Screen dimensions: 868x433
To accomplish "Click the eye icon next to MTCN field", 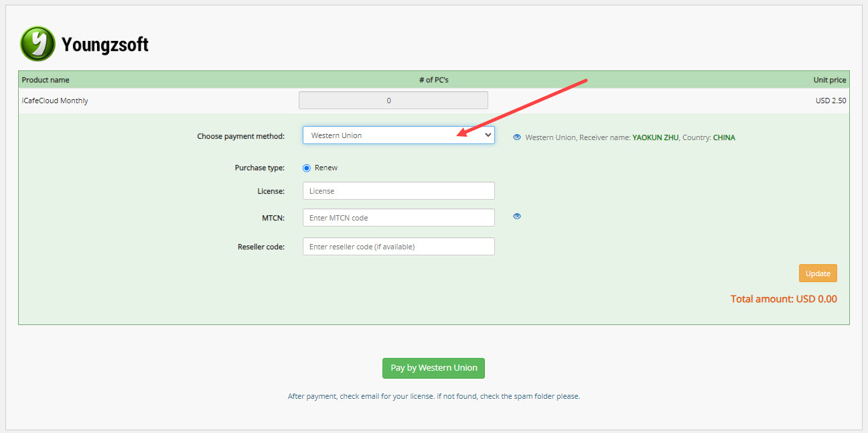I will 517,216.
